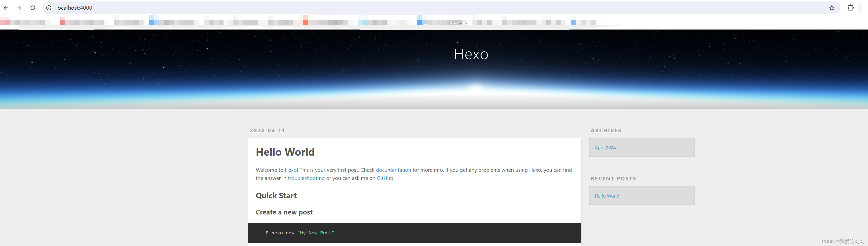Click the hexo new code line
The image size is (868, 246).
[x=300, y=233]
